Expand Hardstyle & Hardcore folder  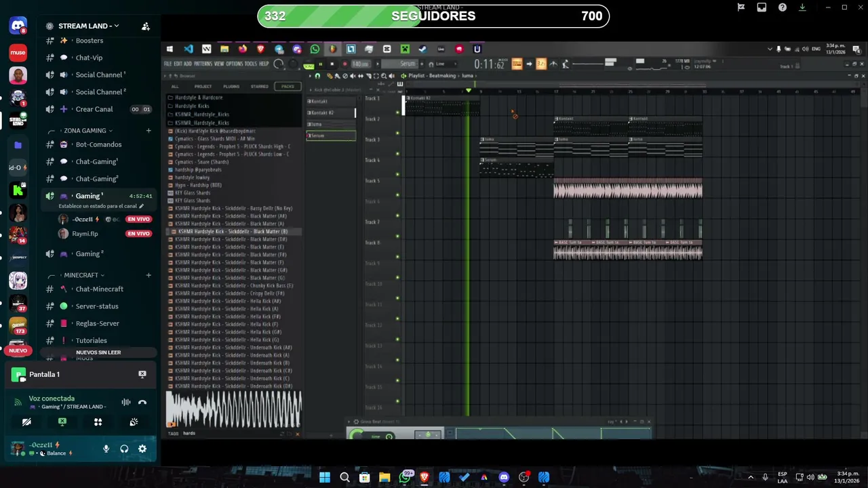198,98
